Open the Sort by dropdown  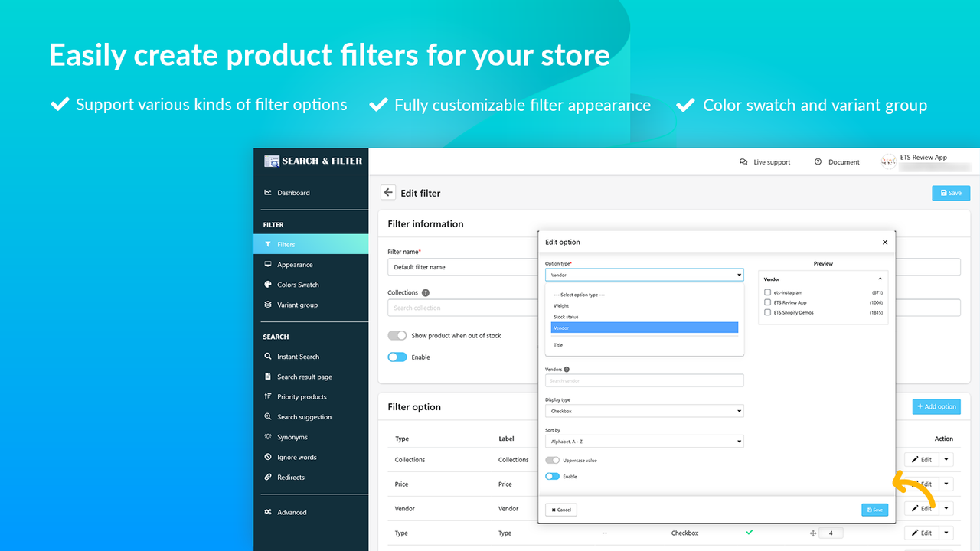[644, 441]
